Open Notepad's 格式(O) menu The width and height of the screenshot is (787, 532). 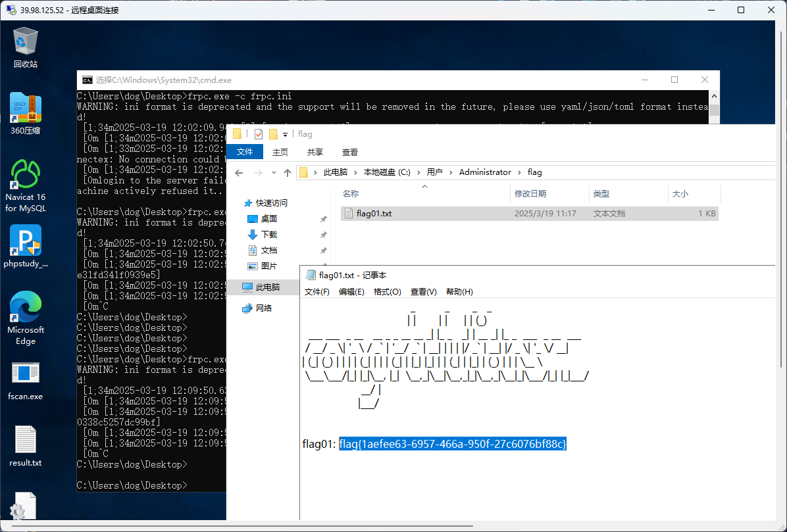[387, 291]
